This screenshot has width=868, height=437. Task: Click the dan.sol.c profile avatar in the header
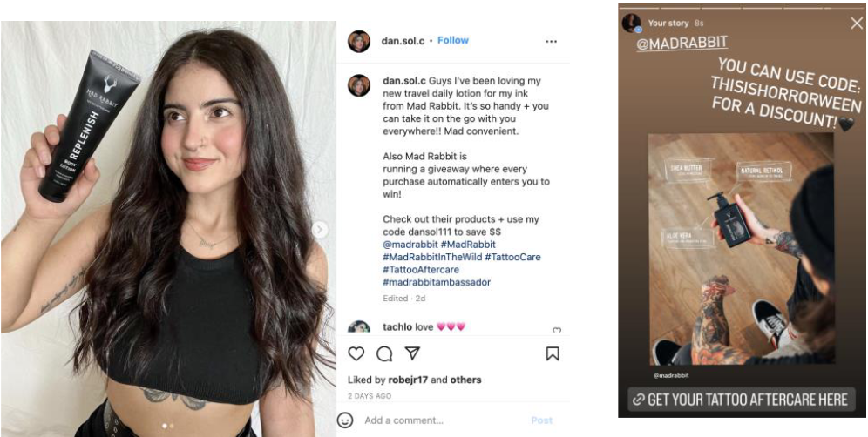pos(359,41)
